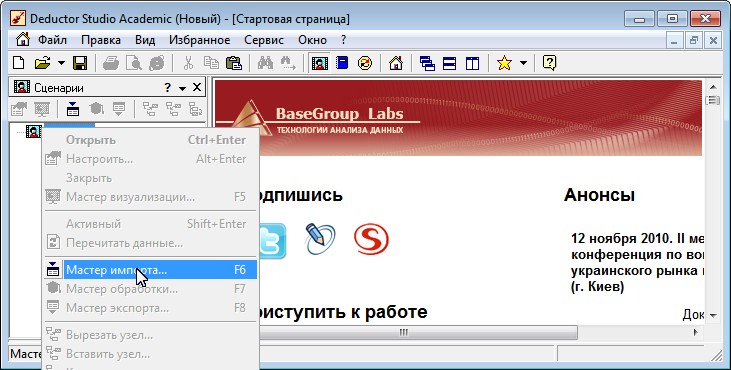Open the start page house toolbar icon

(x=396, y=63)
